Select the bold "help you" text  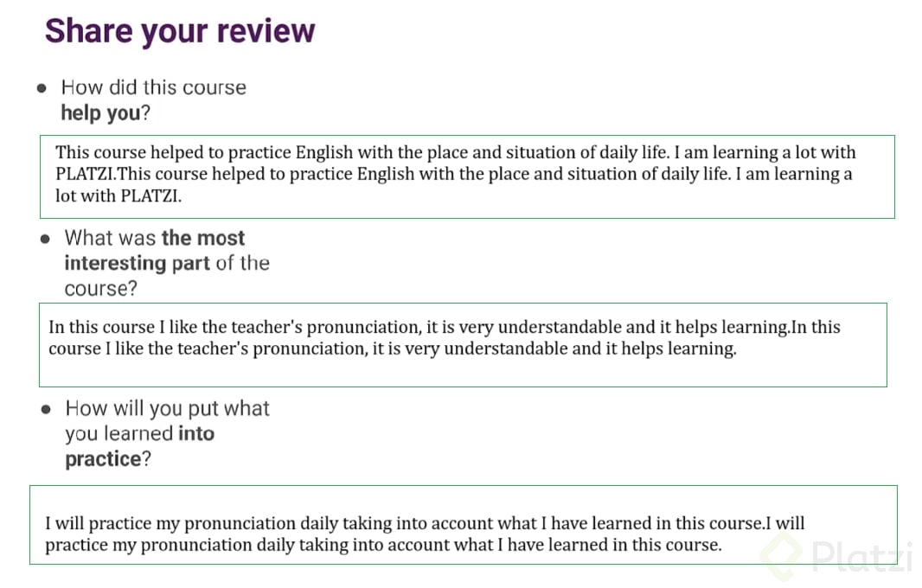pyautogui.click(x=100, y=113)
